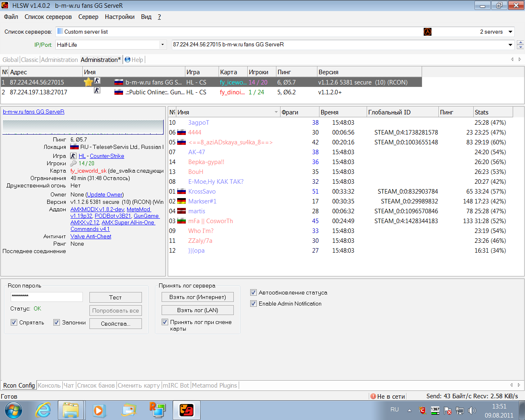Open Windows Media Player from the taskbar
Viewport: 525px width, 420px height.
tap(99, 410)
